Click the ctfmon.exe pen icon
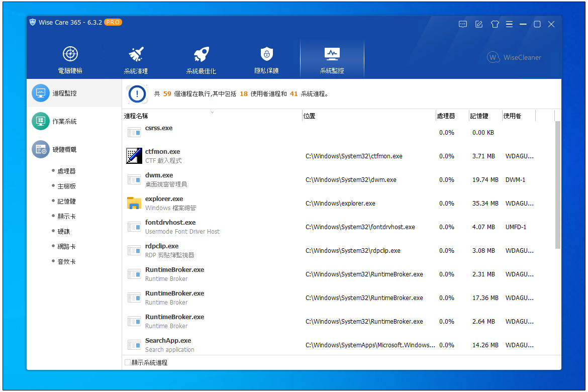The image size is (588, 392). (134, 156)
